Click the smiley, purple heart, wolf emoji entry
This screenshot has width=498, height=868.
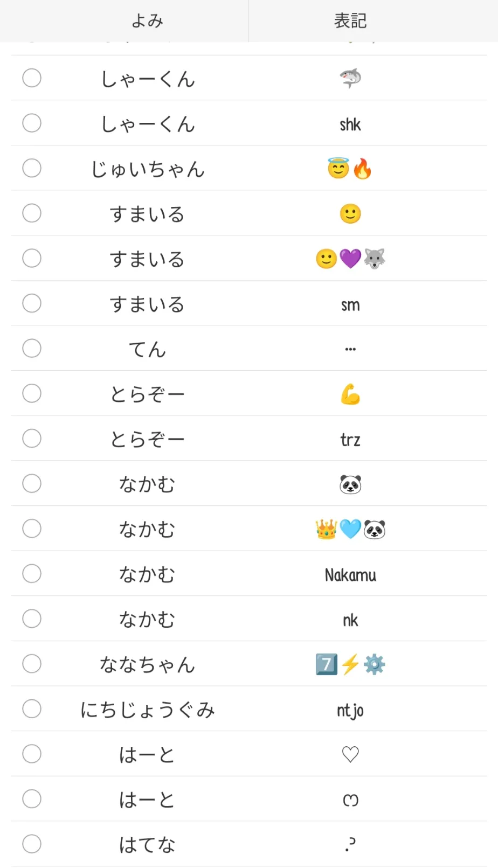coord(350,259)
